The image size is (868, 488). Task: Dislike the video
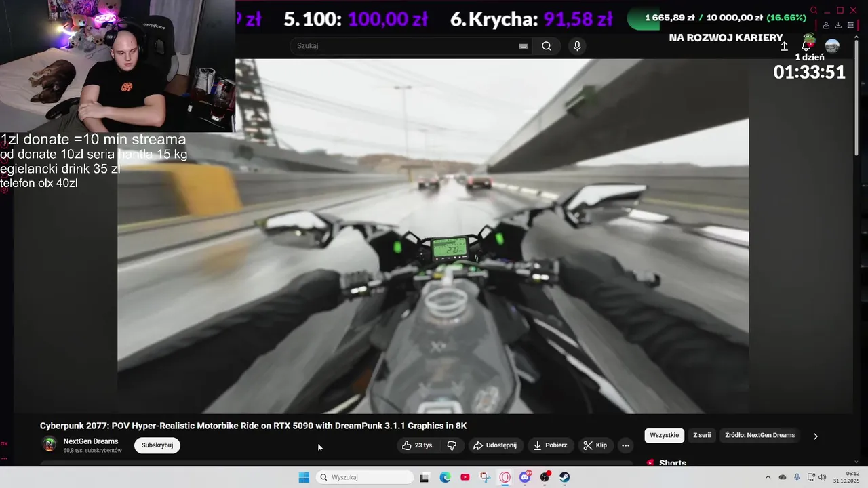click(452, 445)
